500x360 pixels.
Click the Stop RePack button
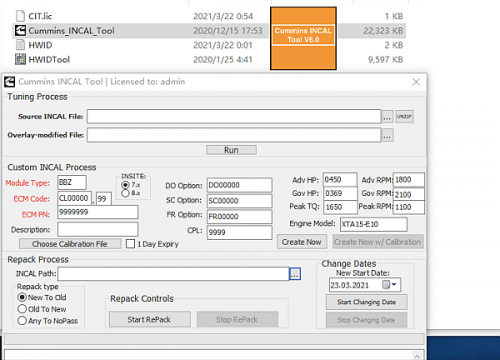pyautogui.click(x=237, y=319)
